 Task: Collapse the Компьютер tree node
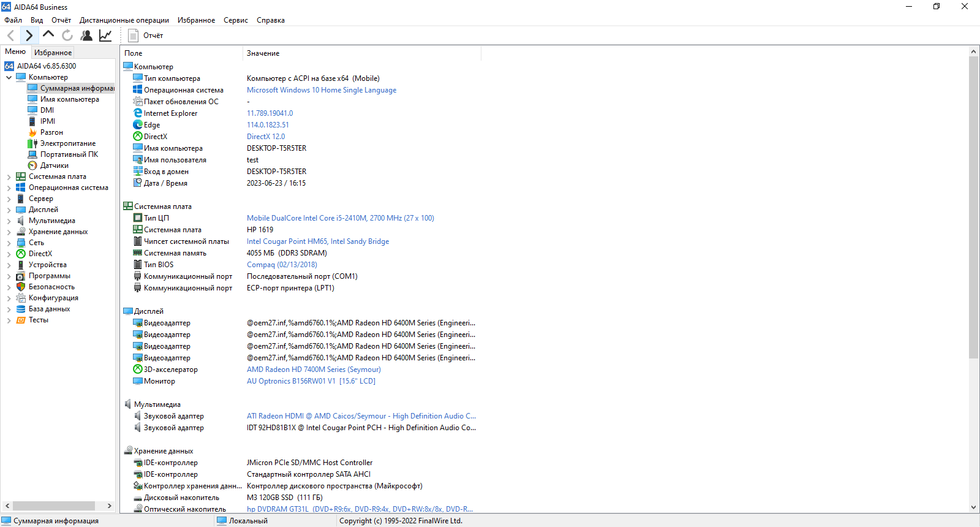point(9,77)
